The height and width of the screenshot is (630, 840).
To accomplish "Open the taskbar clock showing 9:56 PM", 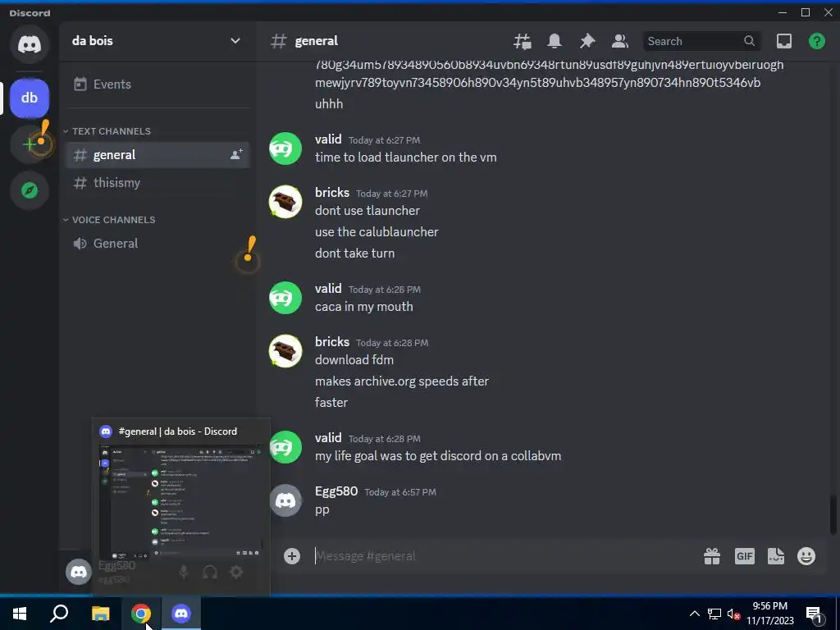I will point(769,614).
